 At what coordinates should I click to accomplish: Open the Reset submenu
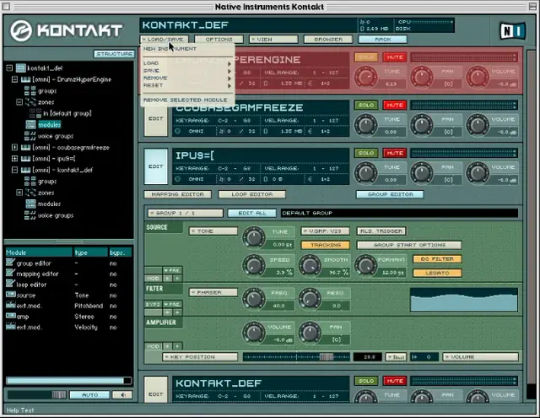(x=187, y=85)
